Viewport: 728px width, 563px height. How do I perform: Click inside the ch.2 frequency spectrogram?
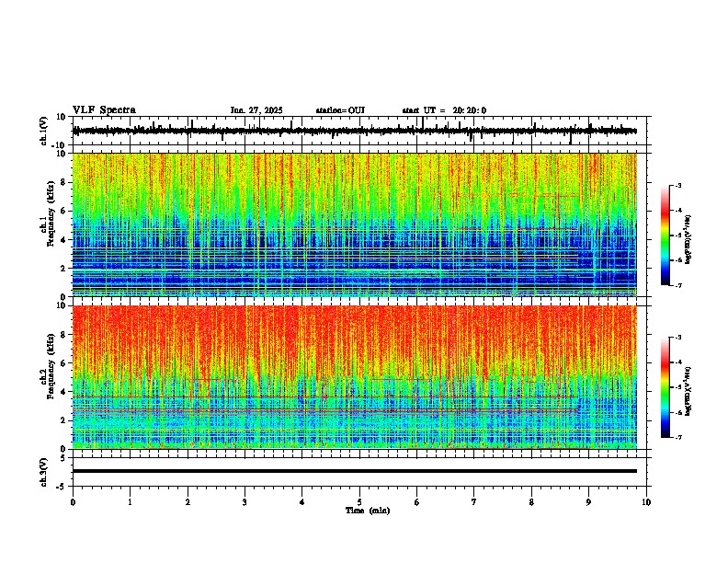coord(354,377)
